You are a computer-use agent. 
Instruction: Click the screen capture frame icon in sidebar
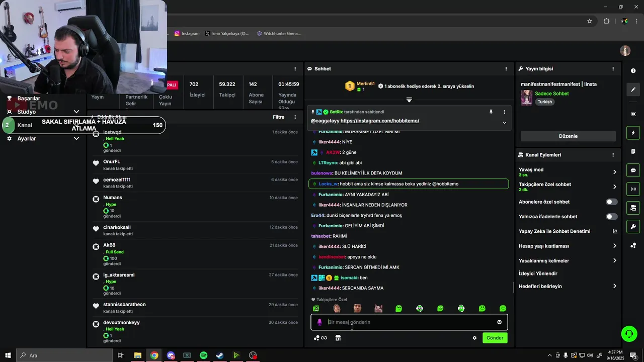[633, 114]
